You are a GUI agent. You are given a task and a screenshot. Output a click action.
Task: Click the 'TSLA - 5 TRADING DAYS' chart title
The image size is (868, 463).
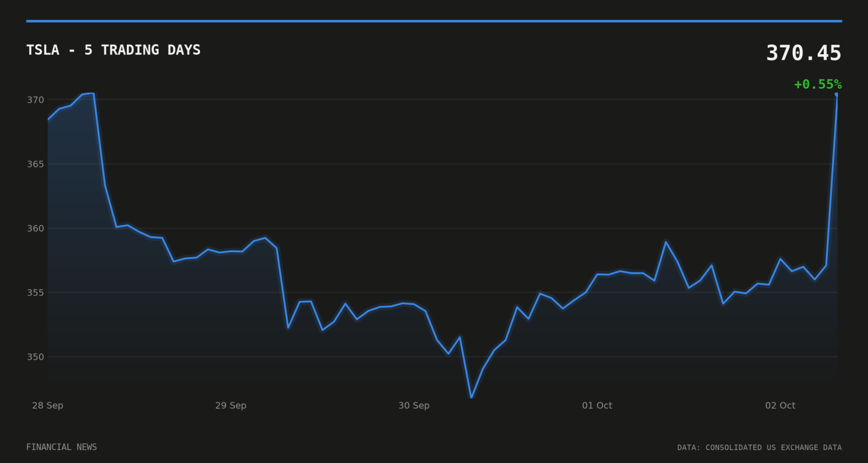(113, 50)
